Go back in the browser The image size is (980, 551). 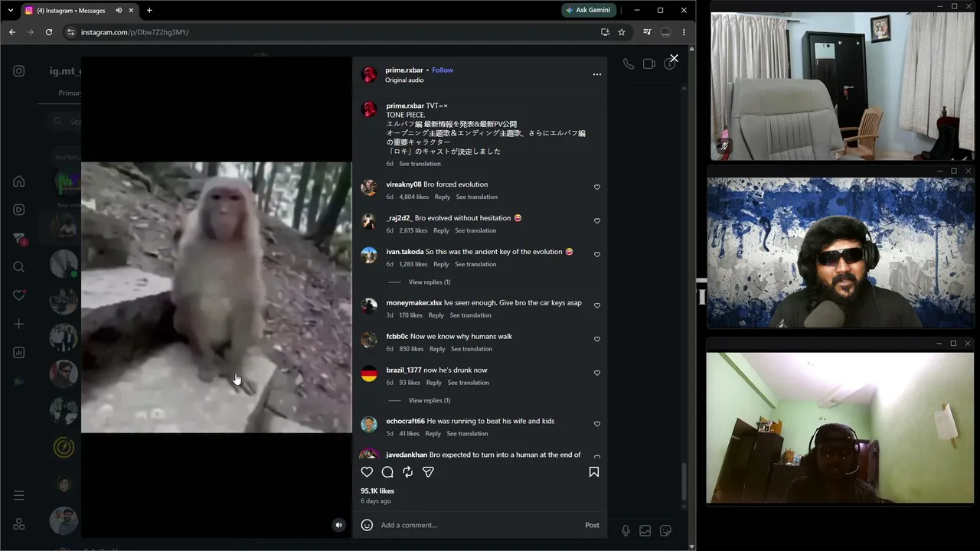click(12, 32)
